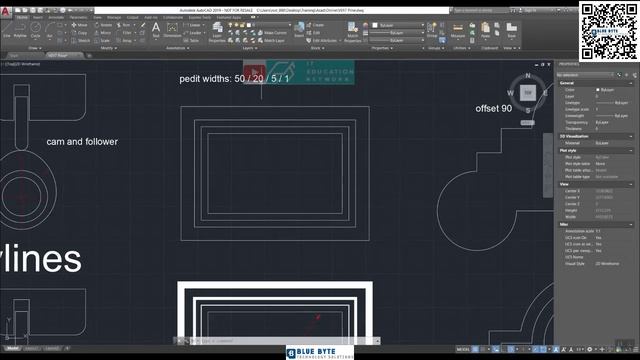Select the Text tool
This screenshot has width=640, height=360.
pos(156,30)
